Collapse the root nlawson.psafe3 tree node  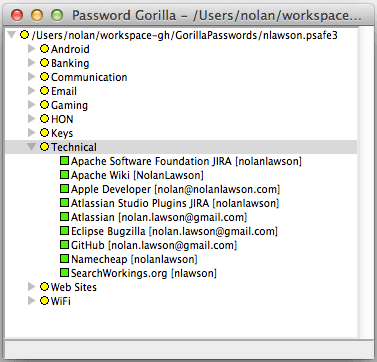point(12,35)
